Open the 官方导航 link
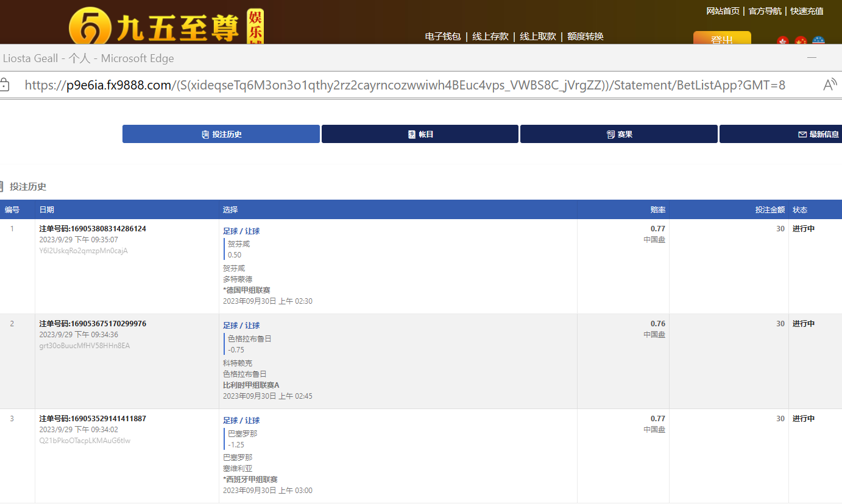 (765, 11)
